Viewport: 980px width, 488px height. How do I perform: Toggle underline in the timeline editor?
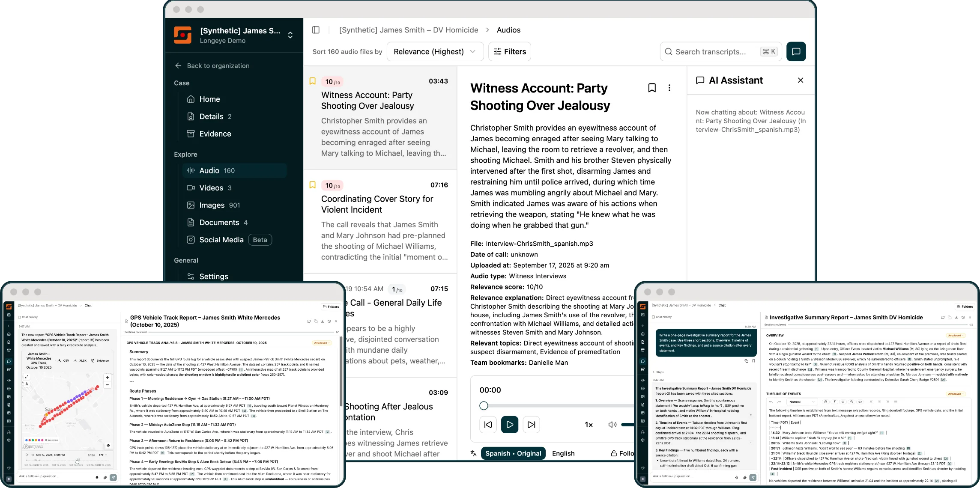click(x=843, y=402)
